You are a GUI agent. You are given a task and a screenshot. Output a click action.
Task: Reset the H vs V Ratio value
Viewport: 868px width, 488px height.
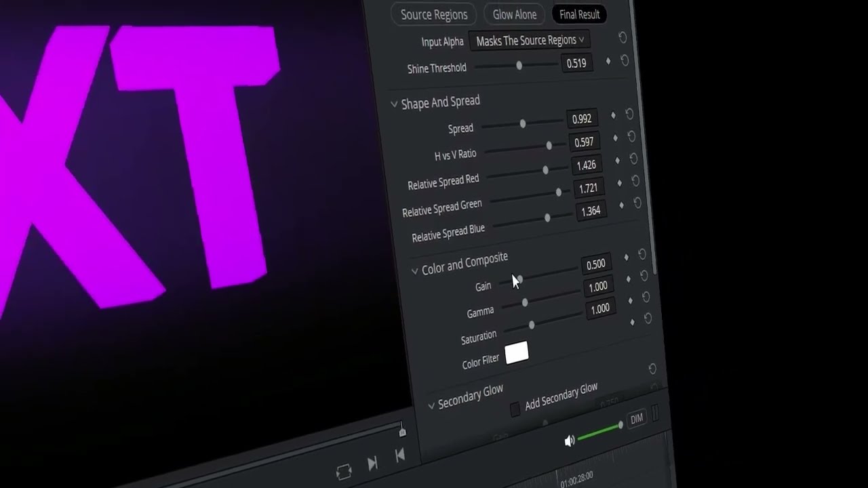click(x=631, y=136)
